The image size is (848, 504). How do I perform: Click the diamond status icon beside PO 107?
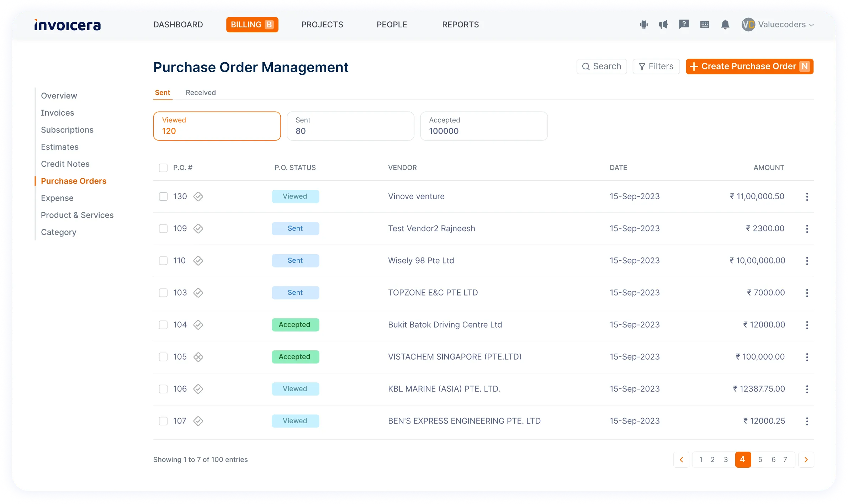tap(198, 421)
